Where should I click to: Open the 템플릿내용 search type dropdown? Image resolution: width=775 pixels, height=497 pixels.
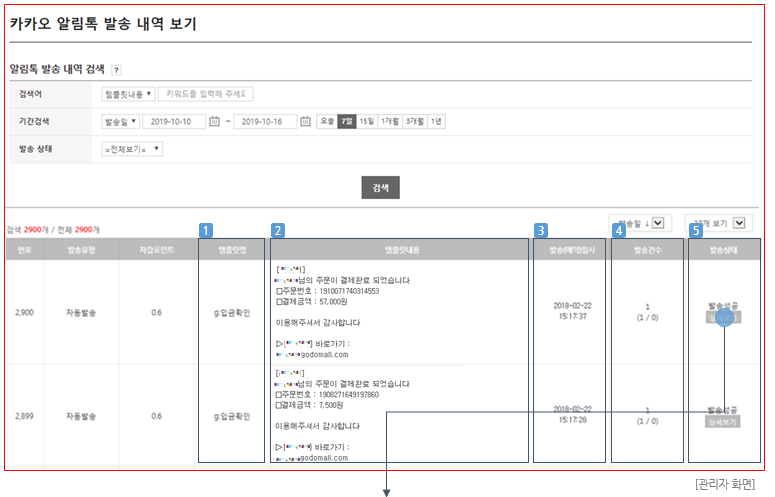pos(128,94)
